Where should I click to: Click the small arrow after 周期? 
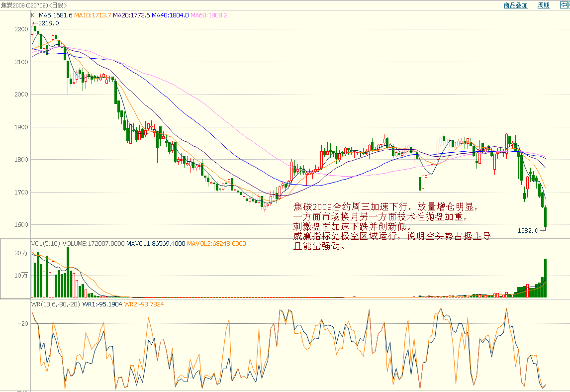pyautogui.click(x=564, y=5)
